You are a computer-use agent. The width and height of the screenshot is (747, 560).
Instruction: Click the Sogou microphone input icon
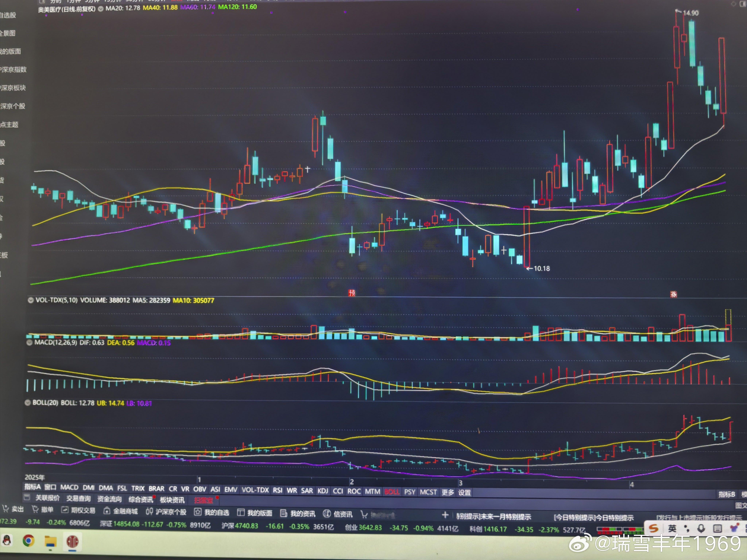[701, 528]
